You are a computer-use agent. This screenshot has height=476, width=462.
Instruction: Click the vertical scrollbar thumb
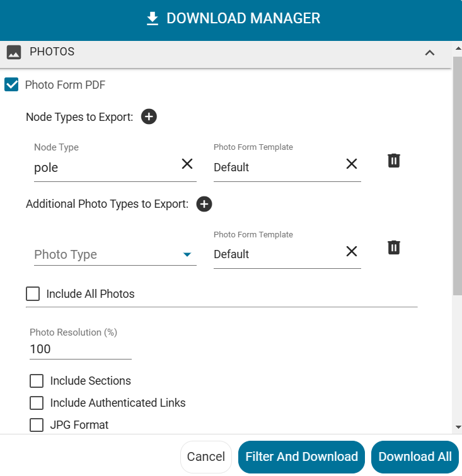click(458, 176)
